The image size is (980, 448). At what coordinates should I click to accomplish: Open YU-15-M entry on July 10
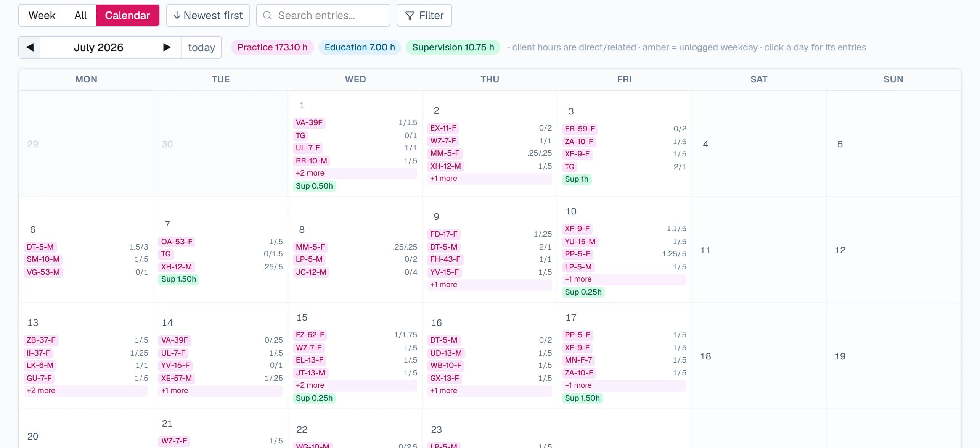pos(580,242)
